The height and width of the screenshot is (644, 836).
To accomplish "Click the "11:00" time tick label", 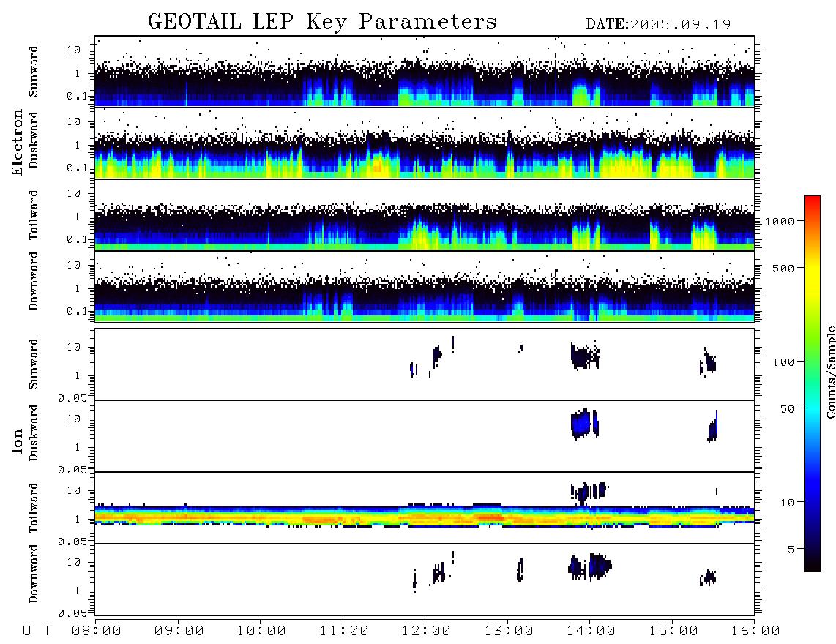I will 344,631.
